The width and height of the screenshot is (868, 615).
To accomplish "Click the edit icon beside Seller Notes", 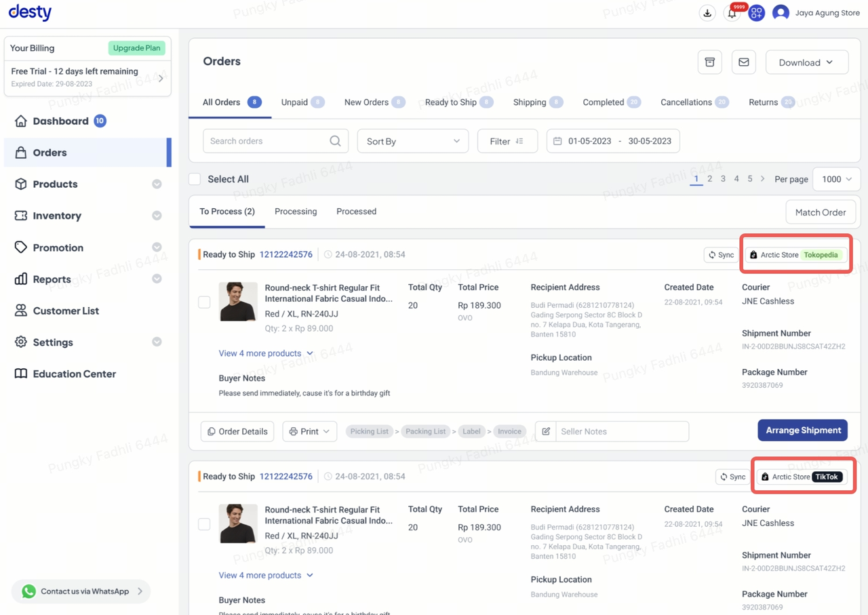I will pos(546,431).
